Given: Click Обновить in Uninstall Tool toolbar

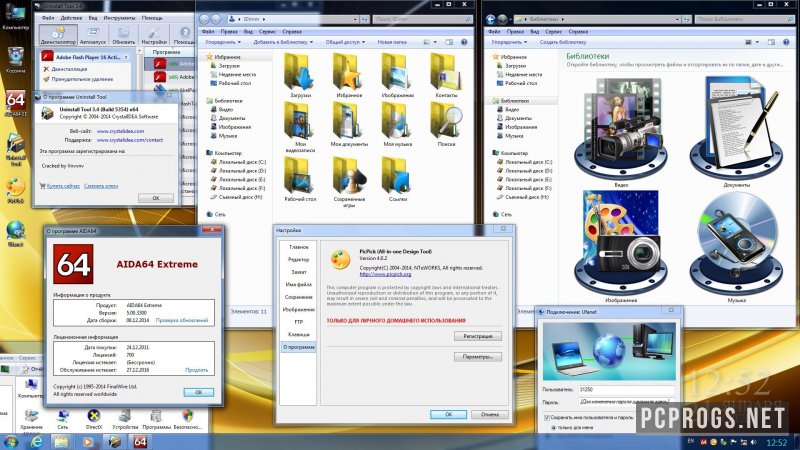Looking at the screenshot, I should click(123, 35).
